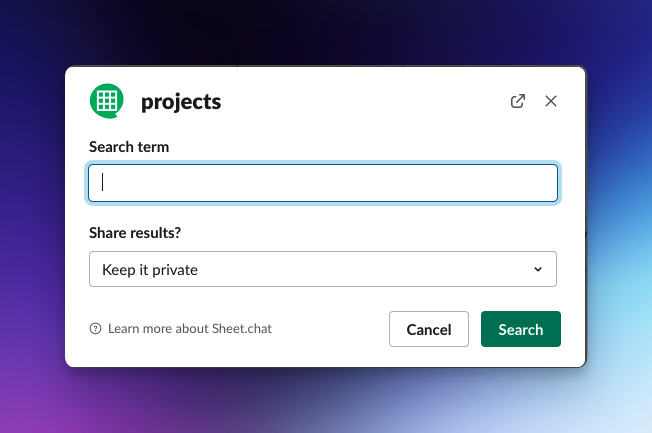Click the circled question mark near Learn more
The height and width of the screenshot is (433, 652).
95,329
